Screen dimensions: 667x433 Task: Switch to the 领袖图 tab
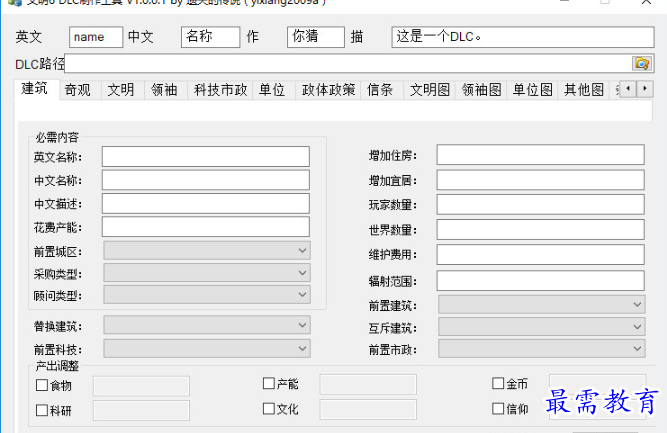pyautogui.click(x=482, y=90)
